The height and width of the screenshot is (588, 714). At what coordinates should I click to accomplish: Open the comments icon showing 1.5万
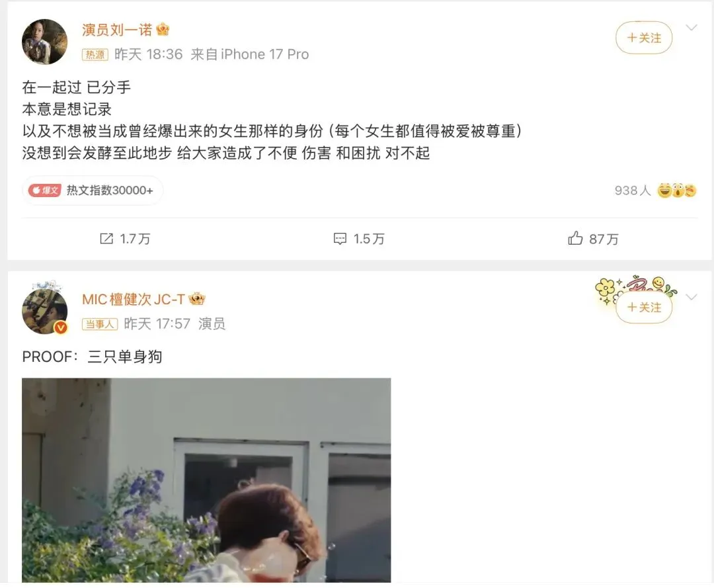[340, 239]
